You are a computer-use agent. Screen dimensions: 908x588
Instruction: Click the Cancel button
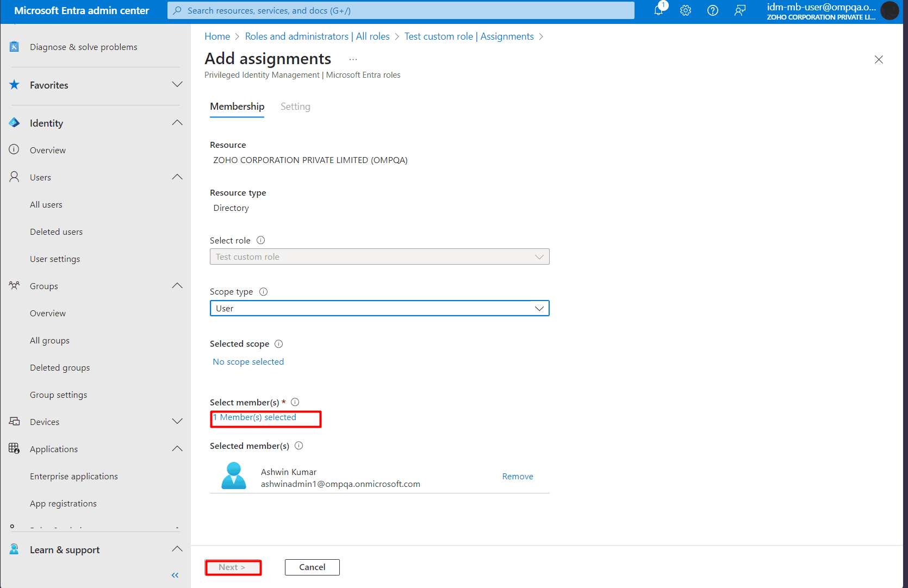312,567
